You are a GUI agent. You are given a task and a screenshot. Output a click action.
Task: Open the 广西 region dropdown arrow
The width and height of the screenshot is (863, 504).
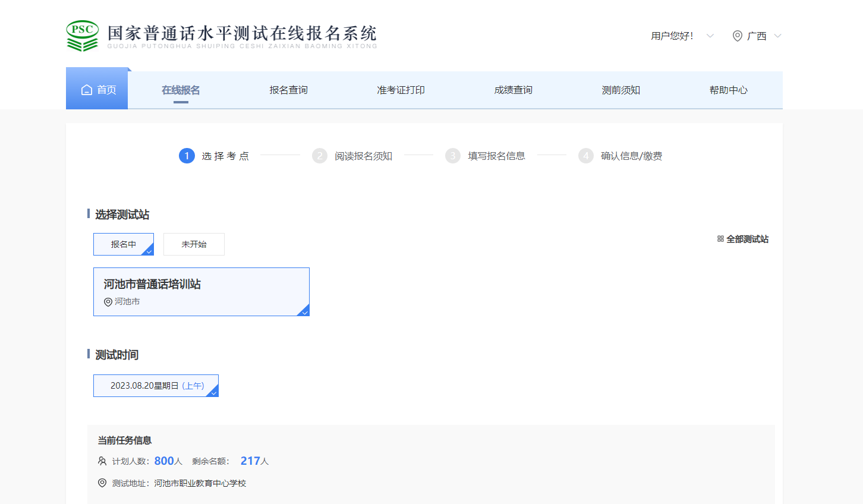coord(777,36)
